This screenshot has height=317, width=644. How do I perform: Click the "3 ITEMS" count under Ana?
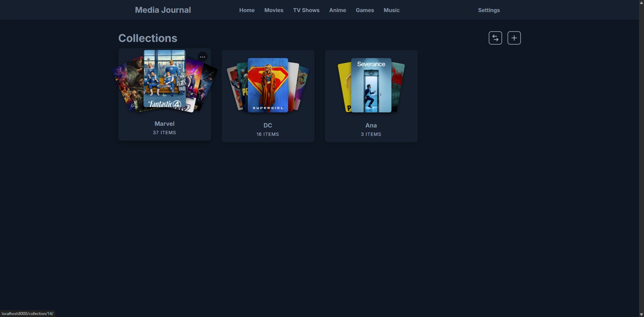pos(371,134)
